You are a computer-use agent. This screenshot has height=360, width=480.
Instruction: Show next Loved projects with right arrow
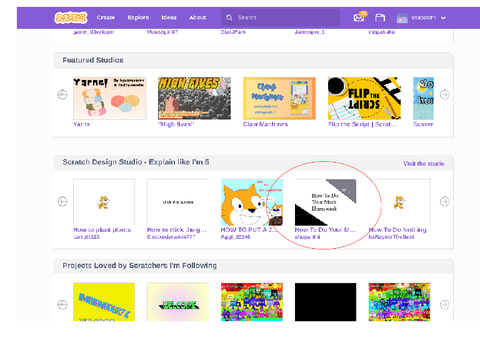pos(445,305)
